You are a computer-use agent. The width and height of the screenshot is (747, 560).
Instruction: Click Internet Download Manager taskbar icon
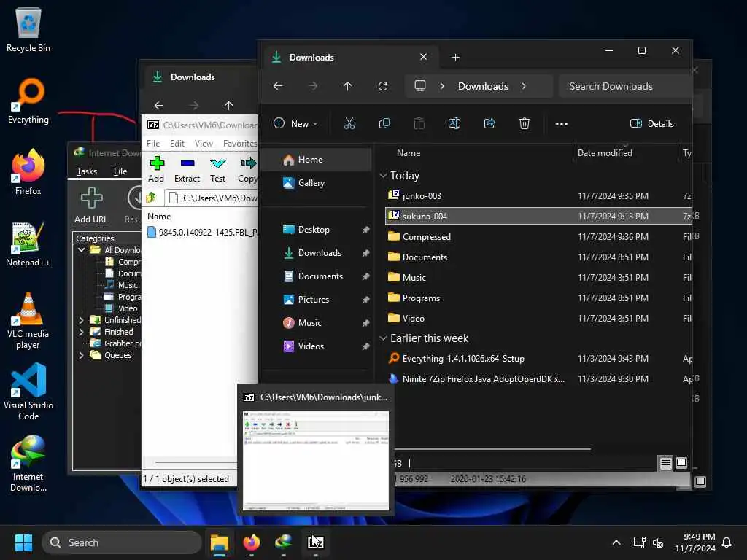point(284,542)
